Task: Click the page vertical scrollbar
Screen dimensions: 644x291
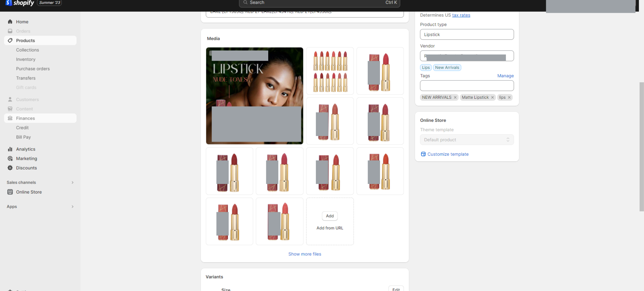Action: click(x=641, y=147)
